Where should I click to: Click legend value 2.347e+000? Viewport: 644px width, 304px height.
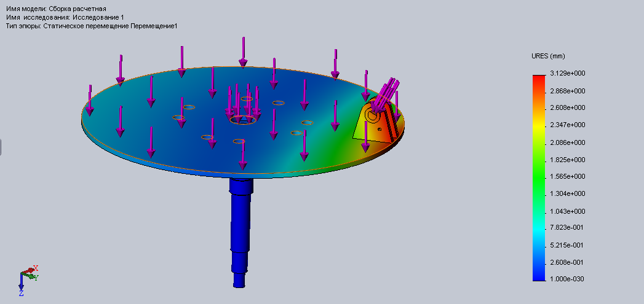(567, 125)
